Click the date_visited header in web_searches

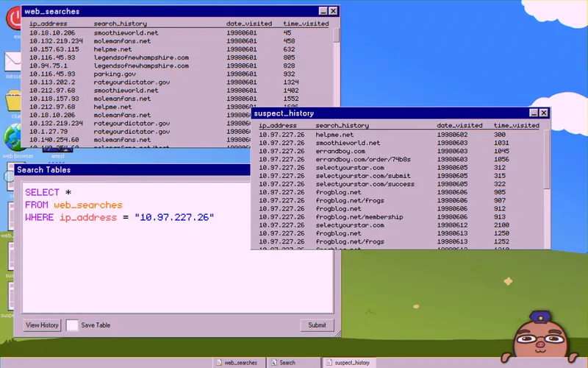[249, 24]
